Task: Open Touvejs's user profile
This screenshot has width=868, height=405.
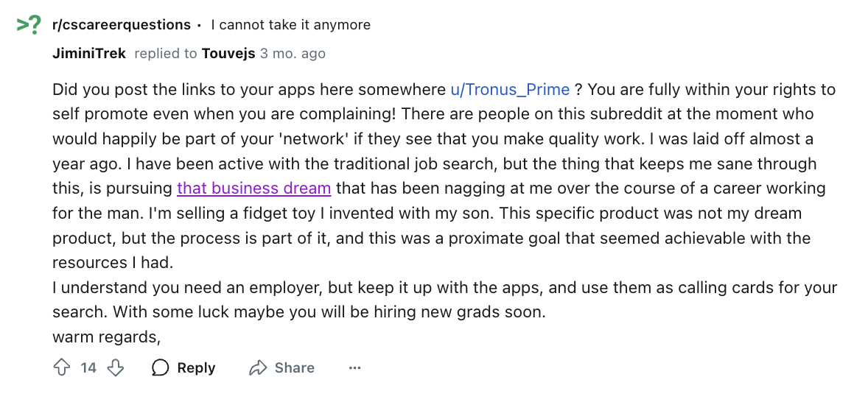Action: (228, 54)
